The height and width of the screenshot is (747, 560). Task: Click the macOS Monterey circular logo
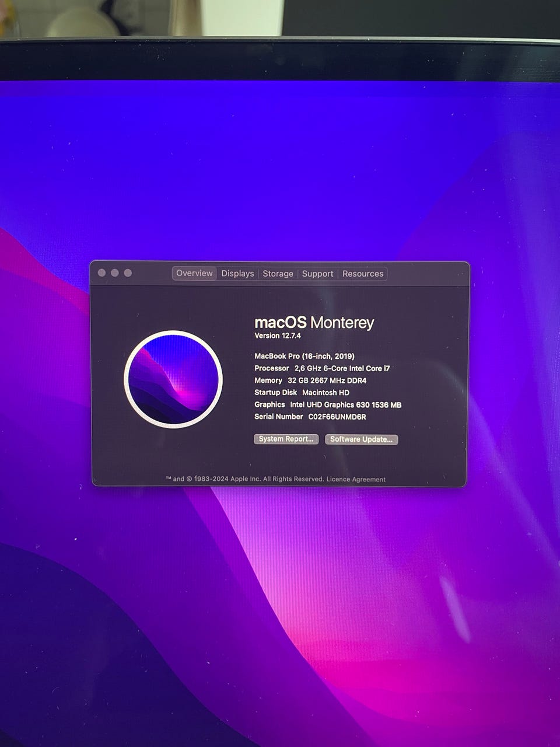173,379
